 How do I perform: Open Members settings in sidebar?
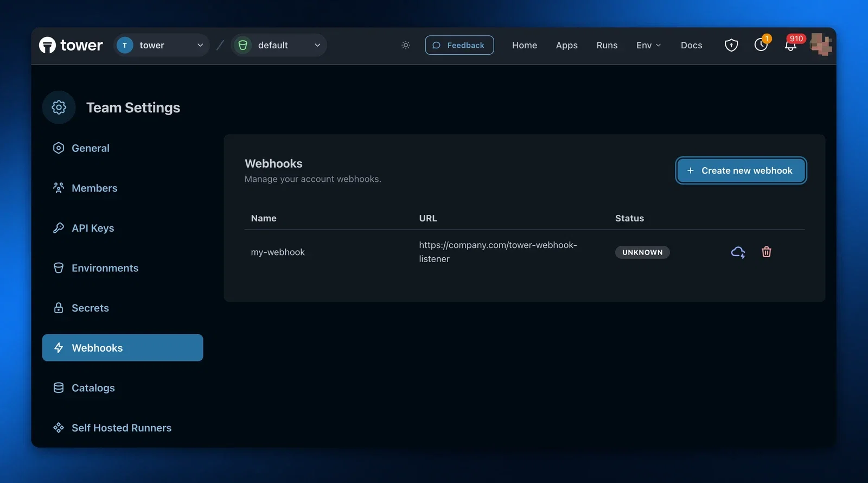(x=123, y=188)
